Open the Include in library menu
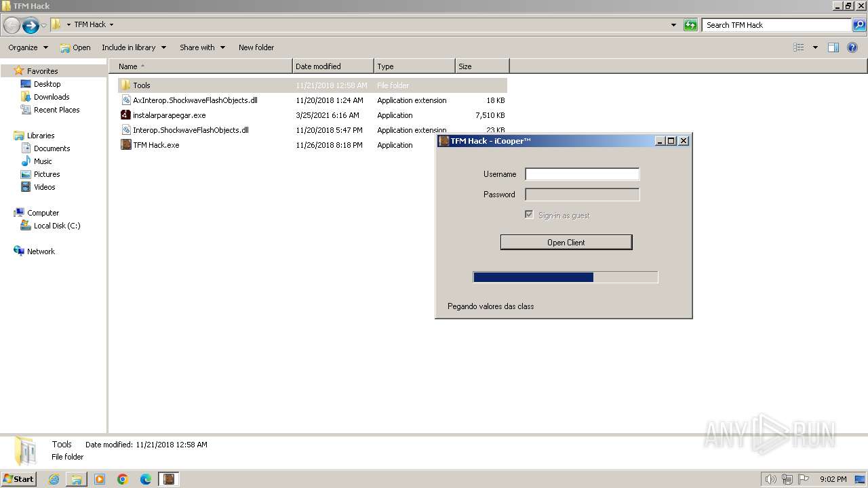 [x=134, y=47]
